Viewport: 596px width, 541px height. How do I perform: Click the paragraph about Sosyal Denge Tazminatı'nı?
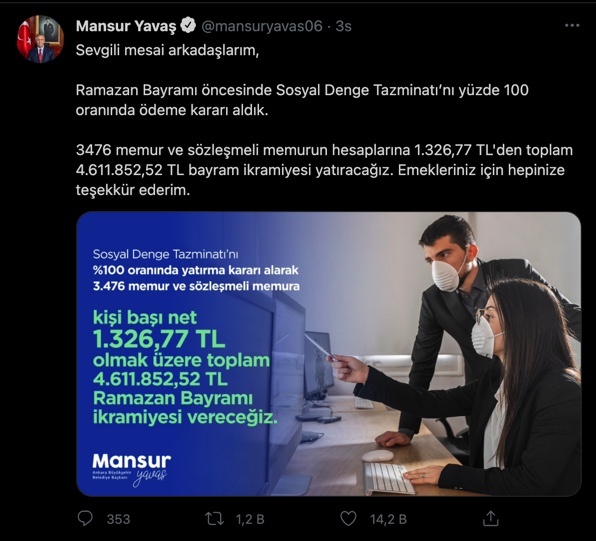[302, 100]
